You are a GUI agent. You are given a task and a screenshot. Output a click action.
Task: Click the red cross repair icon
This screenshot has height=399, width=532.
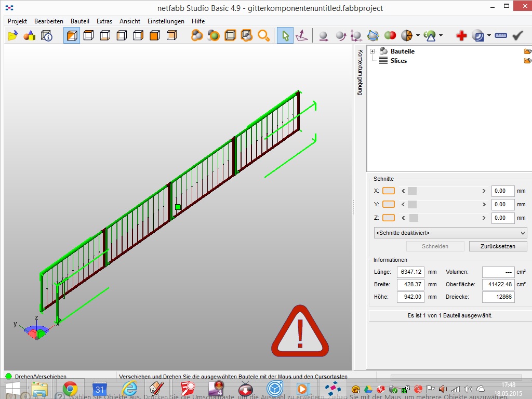point(461,35)
